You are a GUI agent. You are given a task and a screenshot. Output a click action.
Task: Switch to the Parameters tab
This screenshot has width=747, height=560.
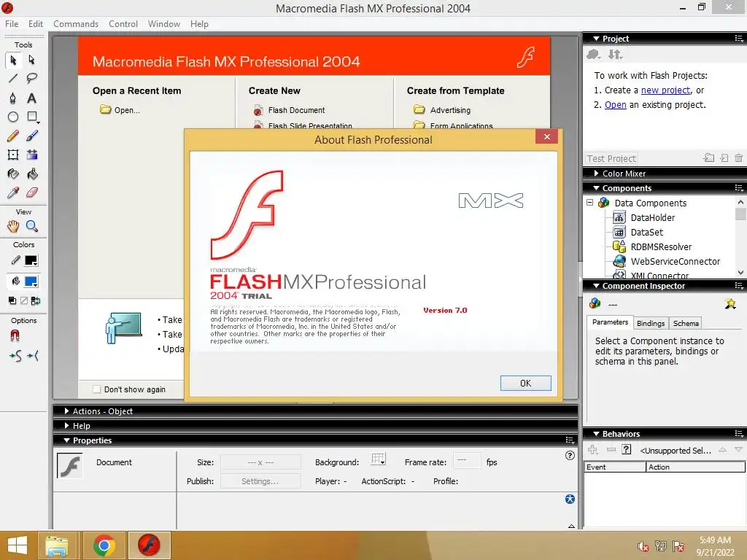[x=611, y=322]
